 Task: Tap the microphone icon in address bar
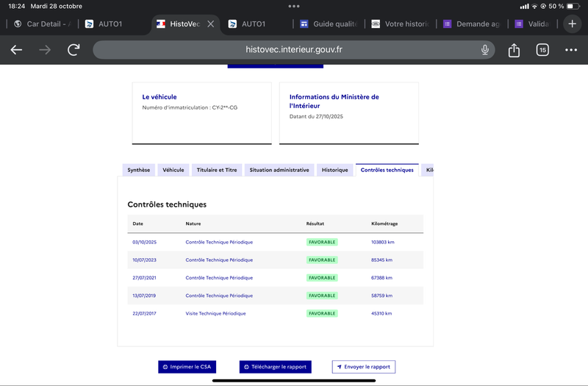point(485,50)
